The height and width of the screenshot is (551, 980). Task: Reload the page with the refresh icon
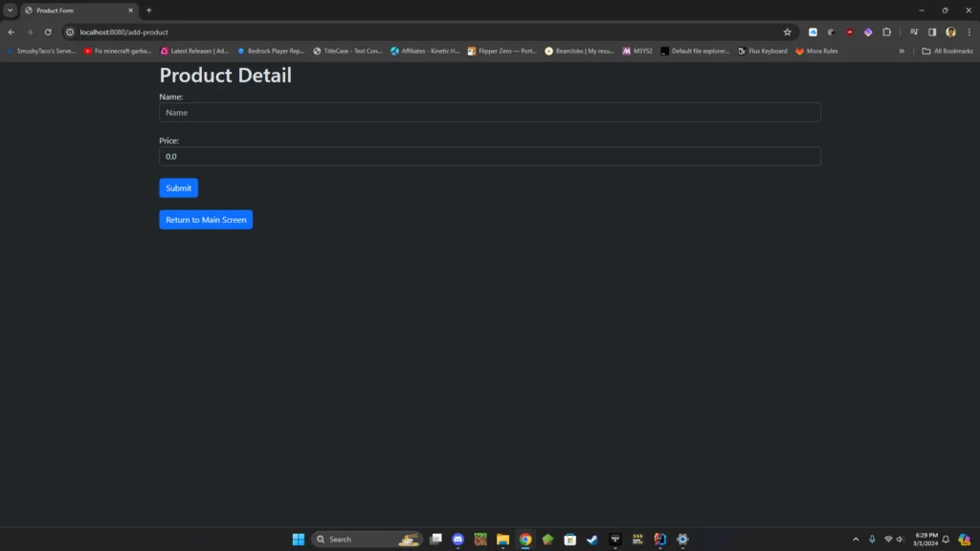pos(48,32)
